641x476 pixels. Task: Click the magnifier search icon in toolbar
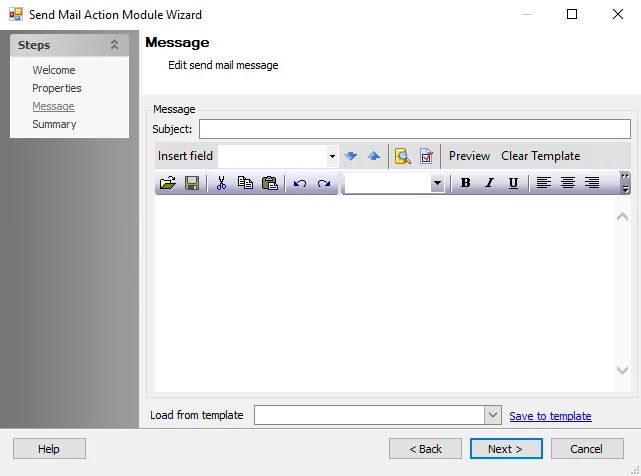pos(403,156)
